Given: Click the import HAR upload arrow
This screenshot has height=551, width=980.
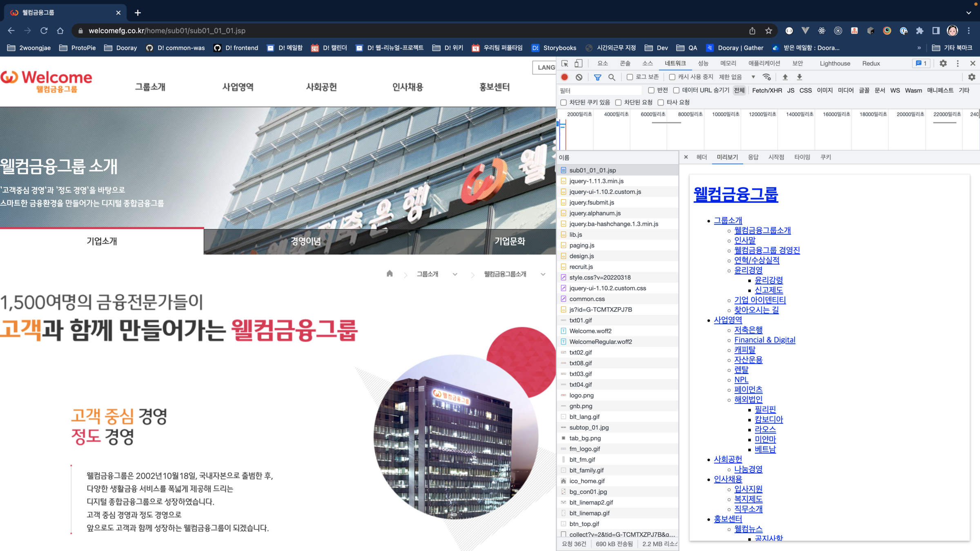Looking at the screenshot, I should tap(785, 77).
